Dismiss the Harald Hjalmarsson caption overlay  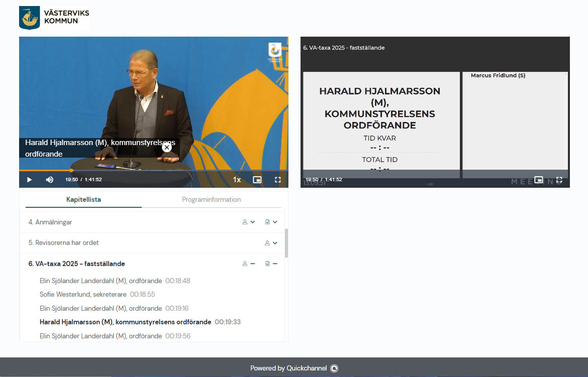pyautogui.click(x=167, y=147)
